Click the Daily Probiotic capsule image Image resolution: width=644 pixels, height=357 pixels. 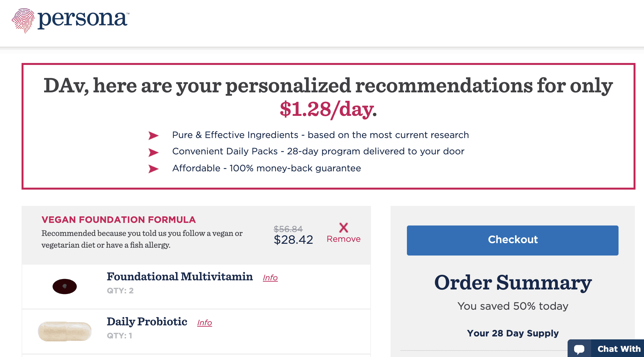pyautogui.click(x=65, y=330)
